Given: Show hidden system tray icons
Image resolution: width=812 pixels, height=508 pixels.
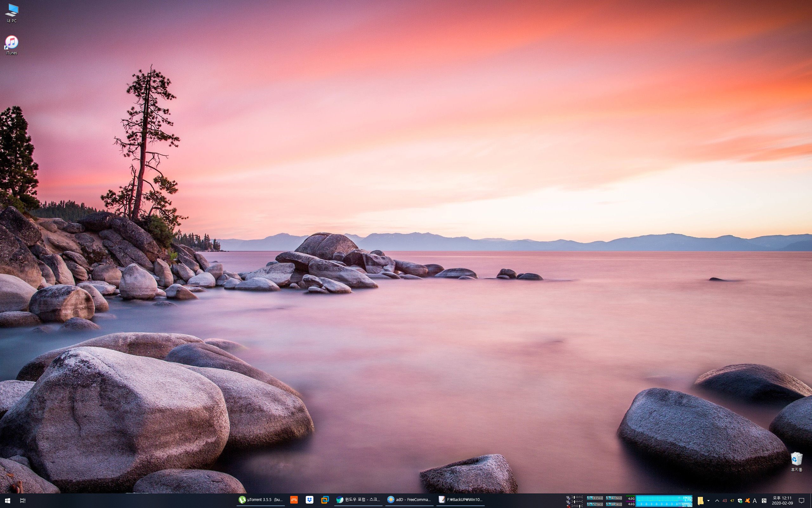Looking at the screenshot, I should click(x=717, y=501).
